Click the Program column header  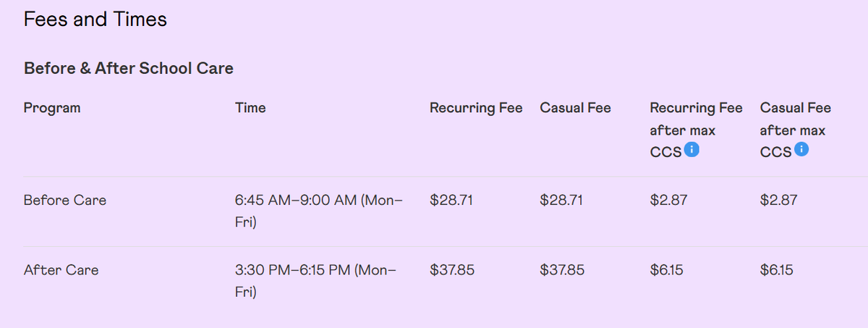pos(52,108)
